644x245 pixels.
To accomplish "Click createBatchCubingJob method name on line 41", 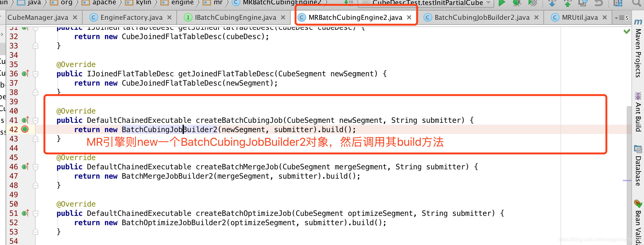I will pos(239,120).
